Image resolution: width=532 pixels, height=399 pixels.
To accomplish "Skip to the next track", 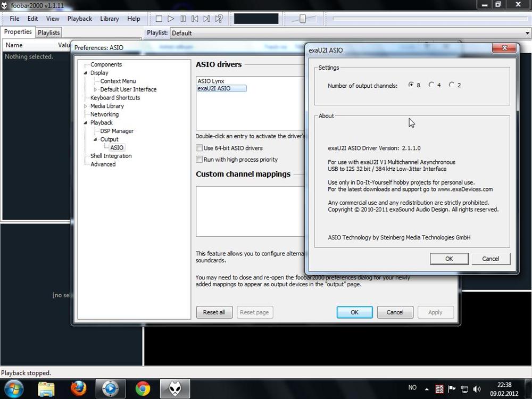I will pyautogui.click(x=206, y=19).
